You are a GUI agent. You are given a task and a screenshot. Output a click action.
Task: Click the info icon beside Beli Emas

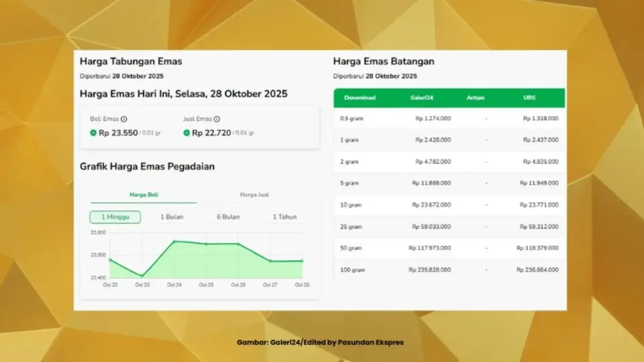coord(124,120)
